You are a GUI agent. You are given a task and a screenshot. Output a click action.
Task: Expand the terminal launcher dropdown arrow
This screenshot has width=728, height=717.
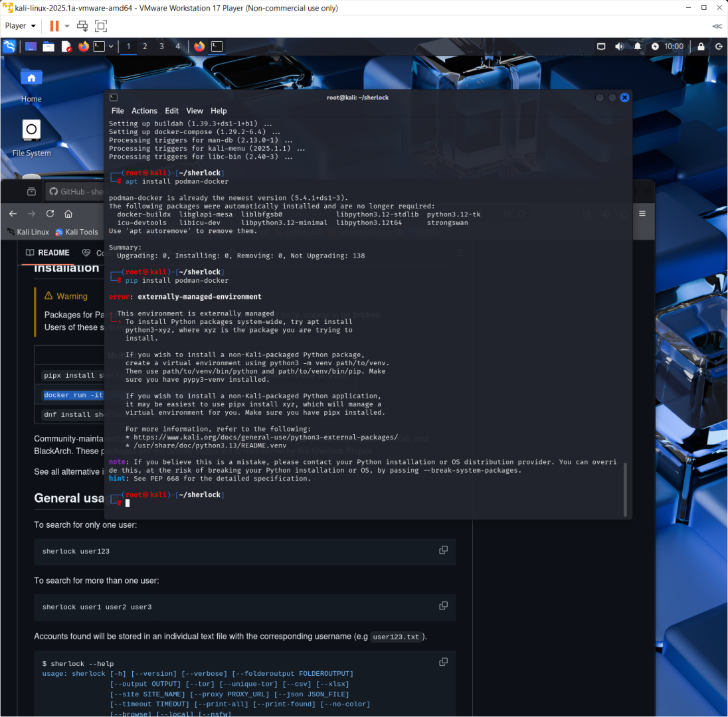click(111, 46)
